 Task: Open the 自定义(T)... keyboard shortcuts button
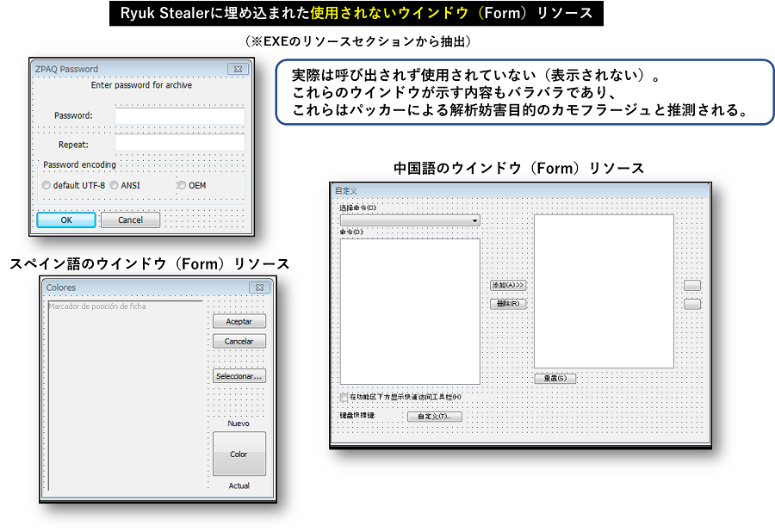[434, 417]
